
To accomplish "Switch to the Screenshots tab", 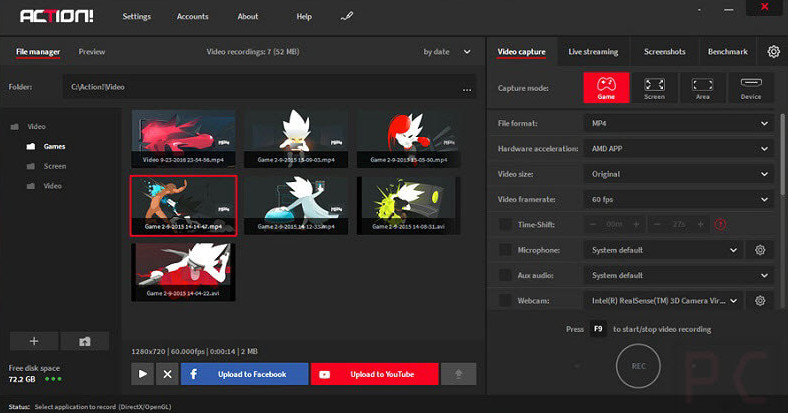I will tap(664, 51).
